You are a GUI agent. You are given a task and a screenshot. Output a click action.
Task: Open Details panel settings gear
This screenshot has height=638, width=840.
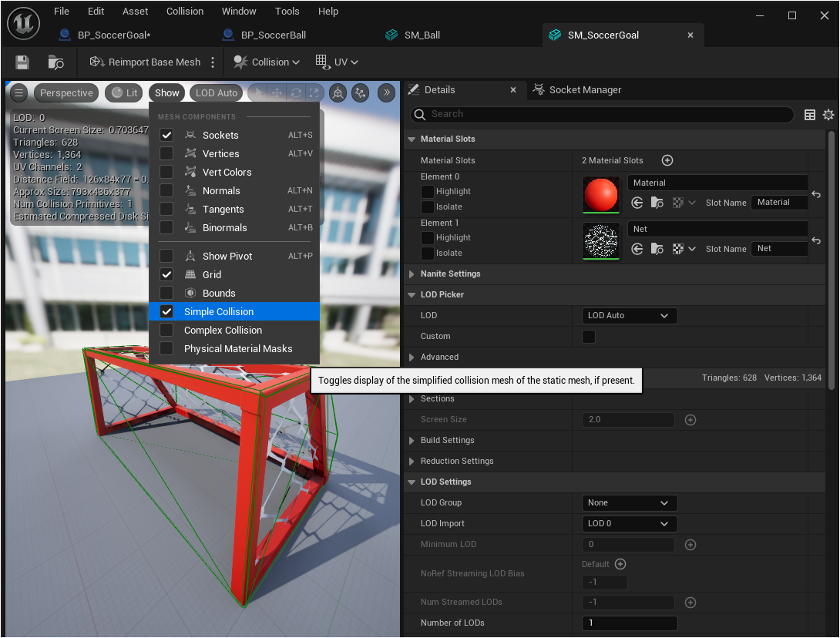point(828,115)
